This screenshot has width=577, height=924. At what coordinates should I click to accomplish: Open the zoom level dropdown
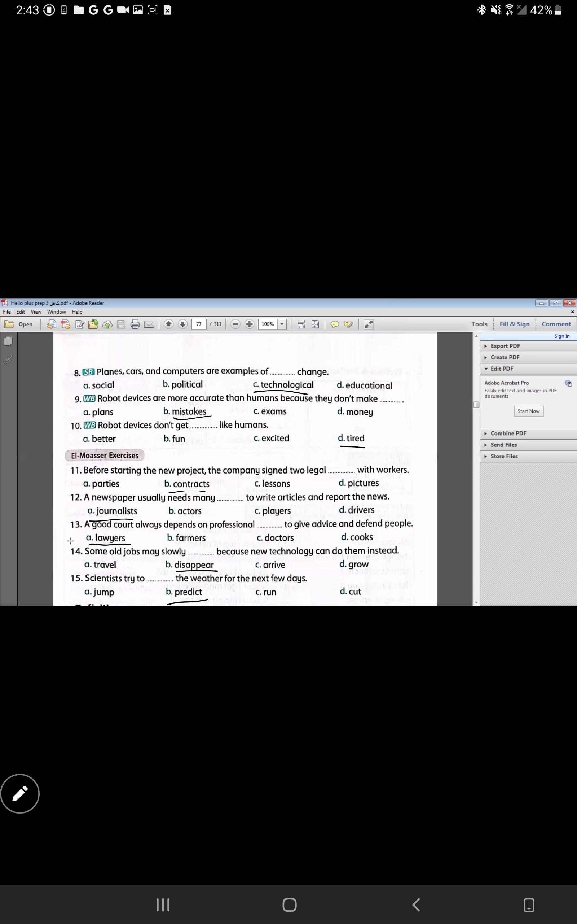tap(282, 324)
